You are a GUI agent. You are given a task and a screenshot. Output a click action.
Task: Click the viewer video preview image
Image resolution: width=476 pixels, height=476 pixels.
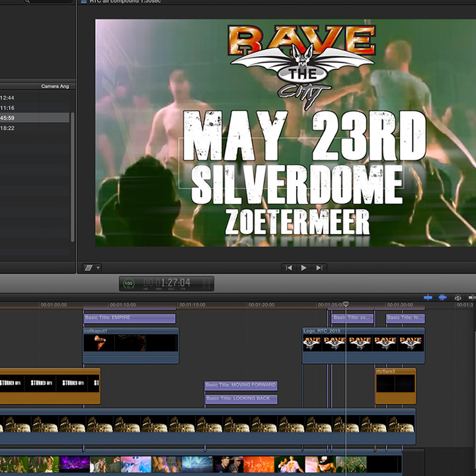286,133
